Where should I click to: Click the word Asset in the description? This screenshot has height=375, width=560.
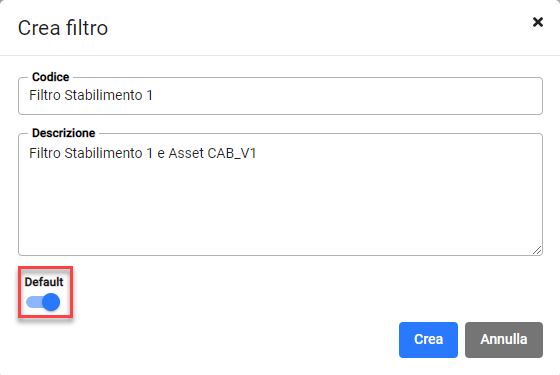click(186, 153)
